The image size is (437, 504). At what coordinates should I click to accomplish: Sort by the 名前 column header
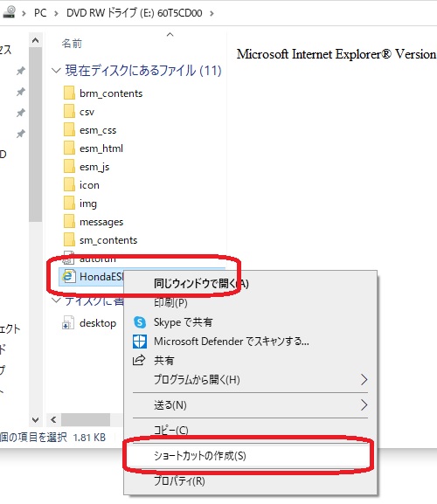click(x=72, y=44)
